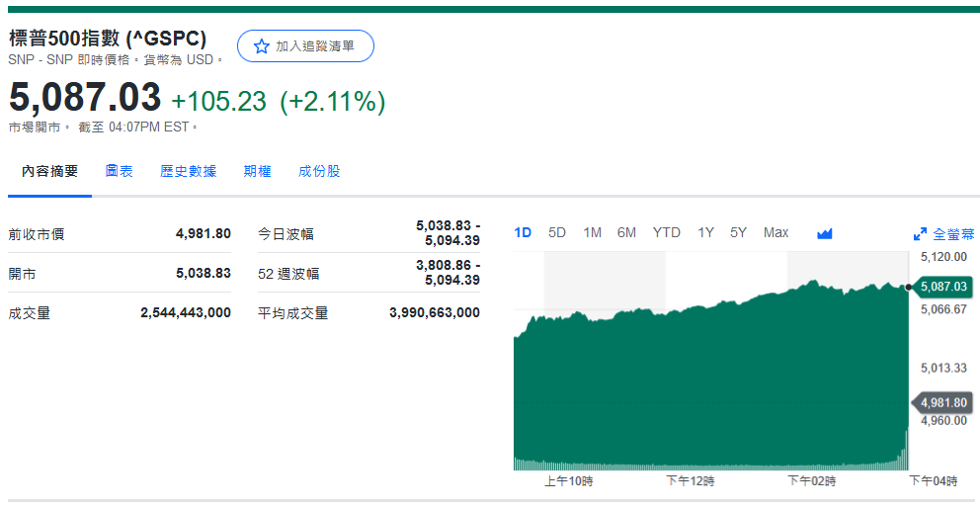Set chart range to 5D
980x510 pixels.
coord(557,232)
